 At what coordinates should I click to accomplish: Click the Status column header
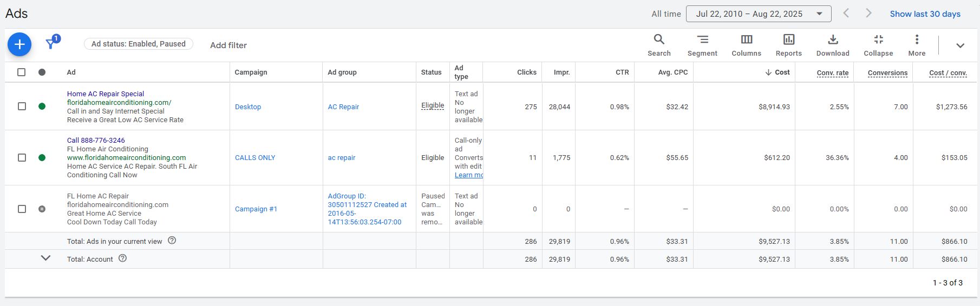tap(432, 72)
